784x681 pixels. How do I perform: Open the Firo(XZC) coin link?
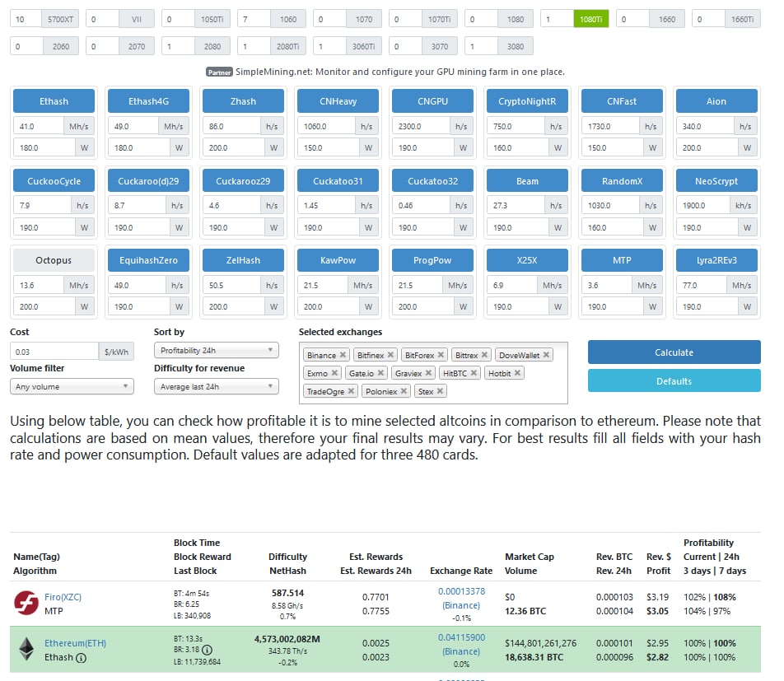click(x=63, y=597)
